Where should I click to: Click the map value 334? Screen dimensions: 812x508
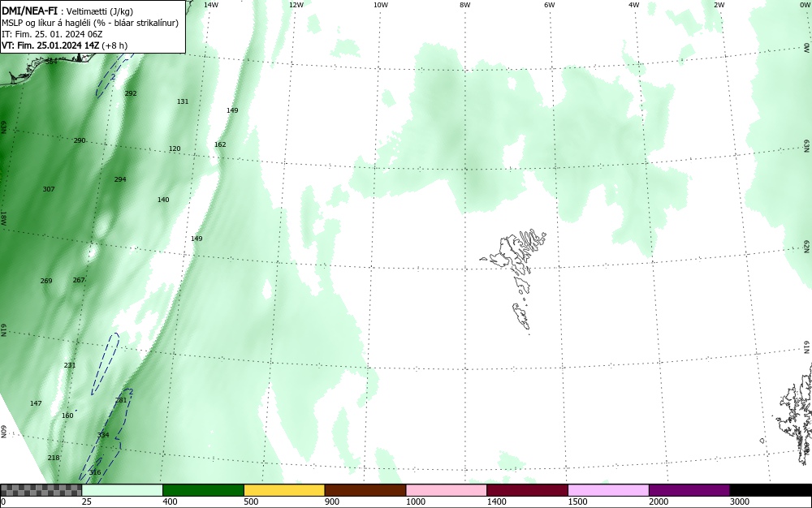103,435
